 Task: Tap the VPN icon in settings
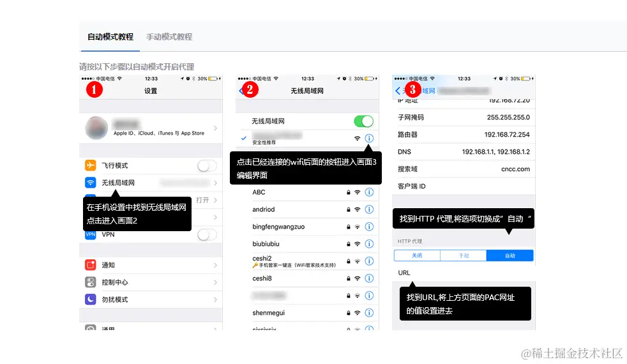(91, 234)
